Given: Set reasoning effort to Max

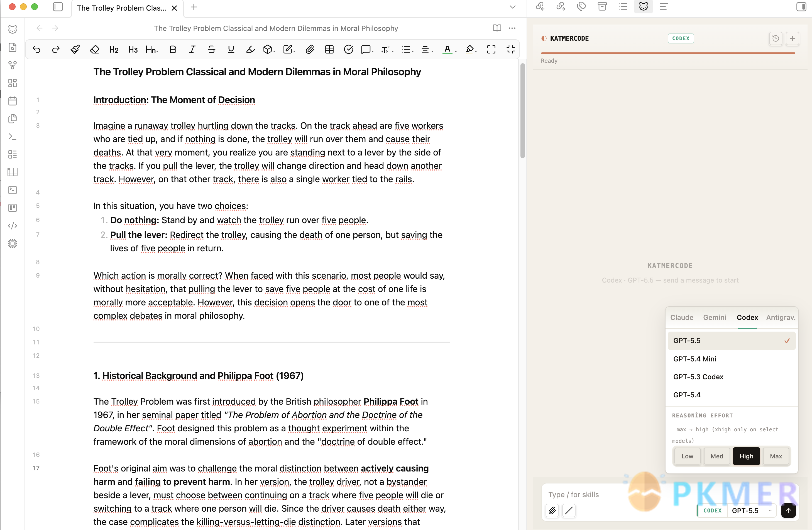Looking at the screenshot, I should coord(776,456).
